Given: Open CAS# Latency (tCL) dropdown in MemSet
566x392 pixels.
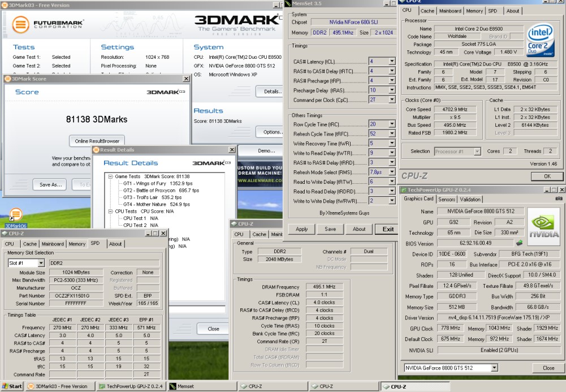Looking at the screenshot, I should [x=392, y=61].
